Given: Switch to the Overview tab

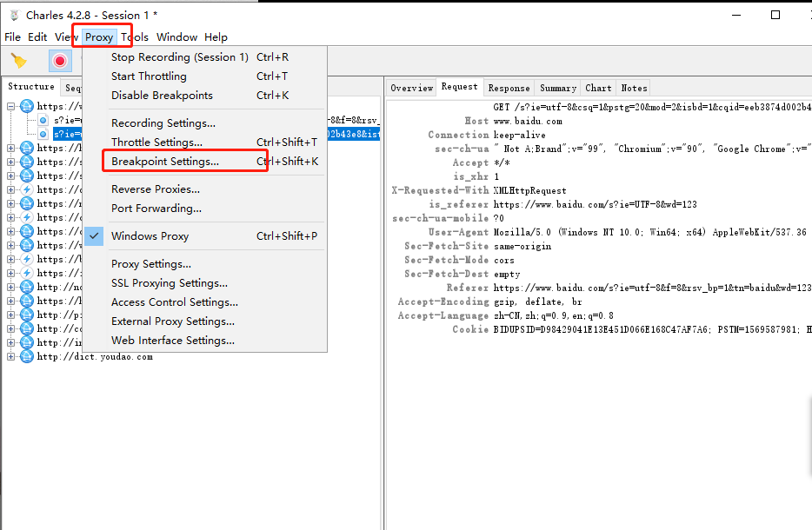Looking at the screenshot, I should pyautogui.click(x=412, y=88).
